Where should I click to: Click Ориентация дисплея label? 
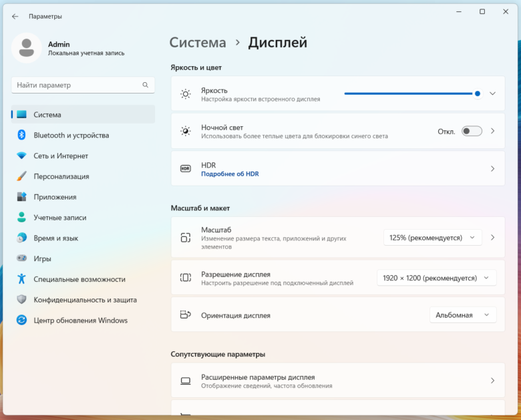click(236, 315)
